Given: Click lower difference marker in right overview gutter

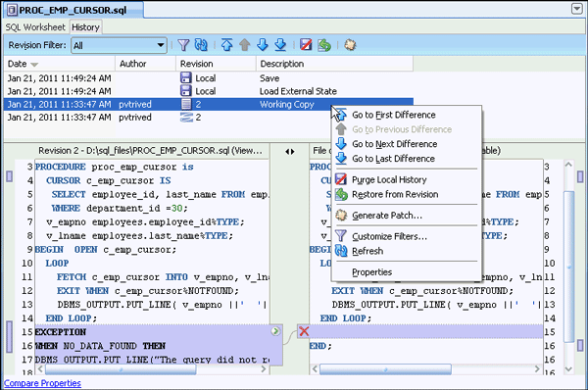Looking at the screenshot, I should point(580,345).
